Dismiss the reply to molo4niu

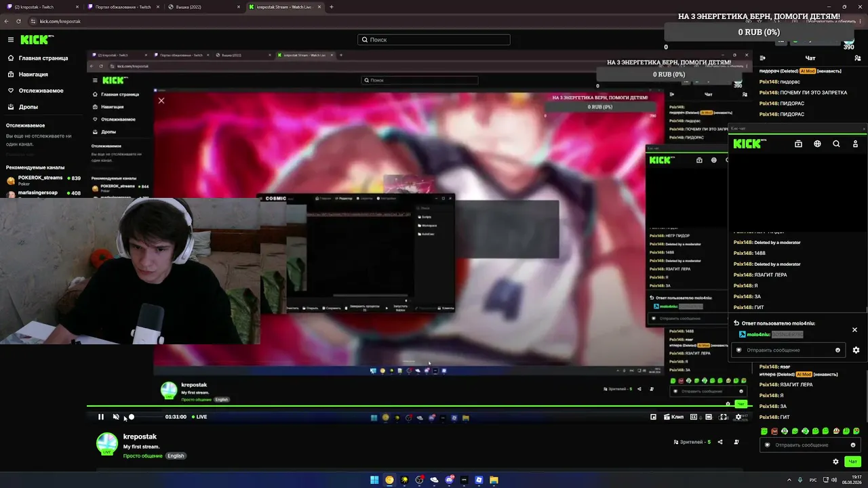tap(854, 329)
